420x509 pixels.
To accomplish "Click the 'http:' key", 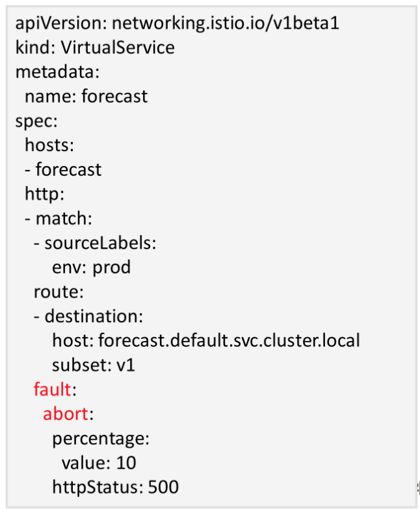I will (44, 194).
